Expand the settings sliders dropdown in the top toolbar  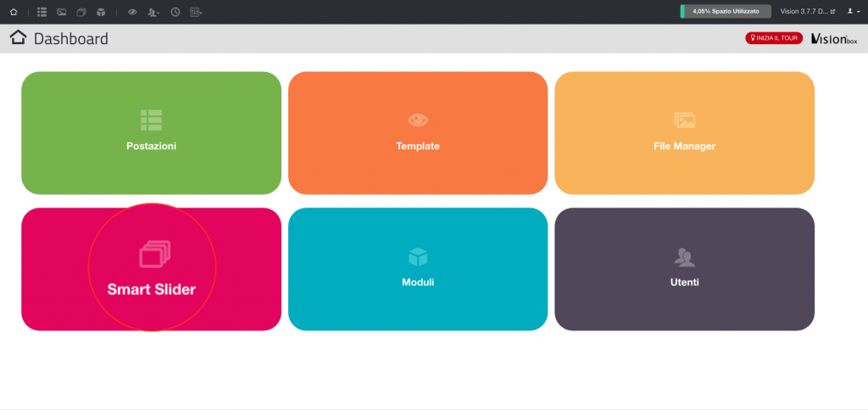196,12
